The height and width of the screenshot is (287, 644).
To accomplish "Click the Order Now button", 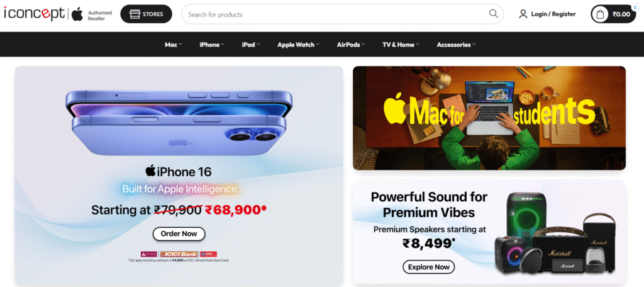I will (x=179, y=234).
